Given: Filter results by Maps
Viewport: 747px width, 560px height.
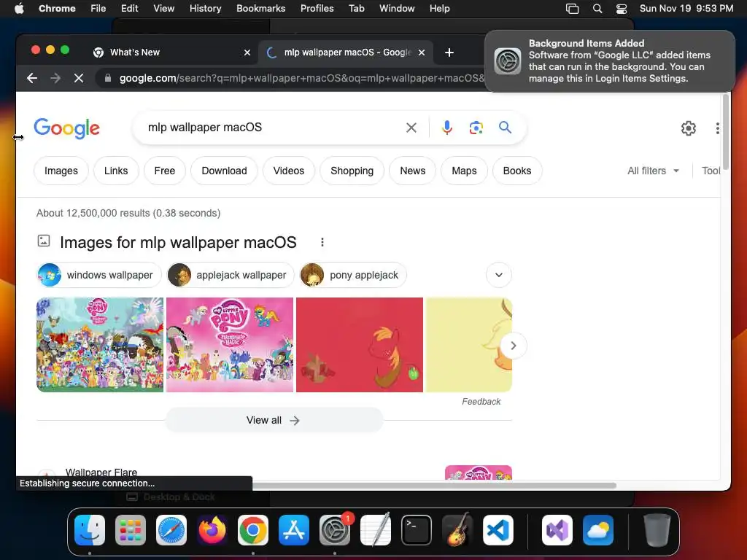Looking at the screenshot, I should pyautogui.click(x=464, y=171).
